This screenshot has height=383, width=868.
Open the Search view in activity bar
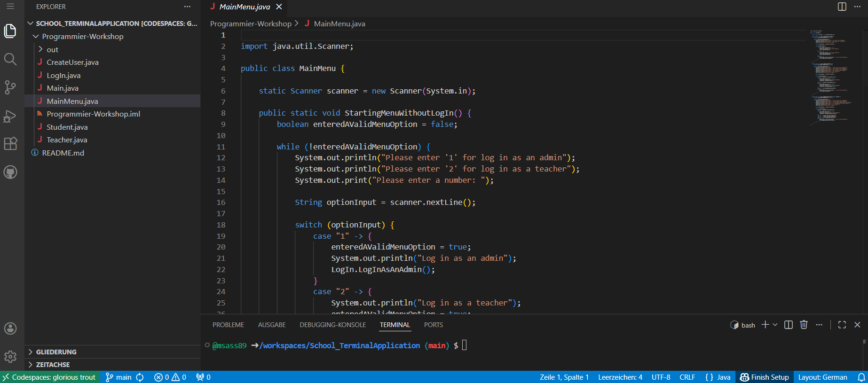click(10, 59)
